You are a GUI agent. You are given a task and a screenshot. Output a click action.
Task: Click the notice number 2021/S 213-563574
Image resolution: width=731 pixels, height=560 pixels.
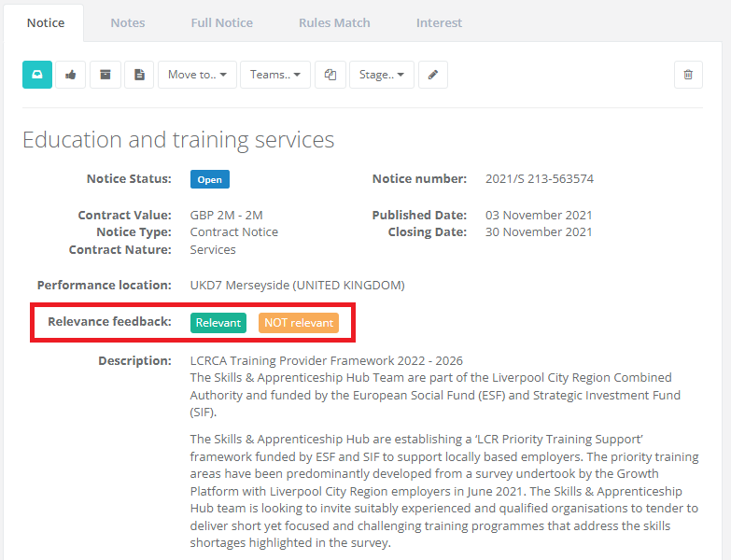point(540,179)
